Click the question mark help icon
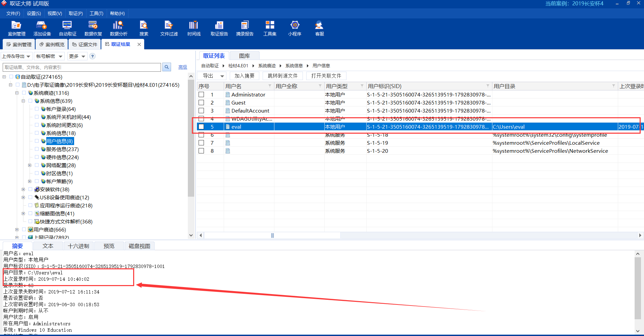The height and width of the screenshot is (336, 644). coord(93,56)
